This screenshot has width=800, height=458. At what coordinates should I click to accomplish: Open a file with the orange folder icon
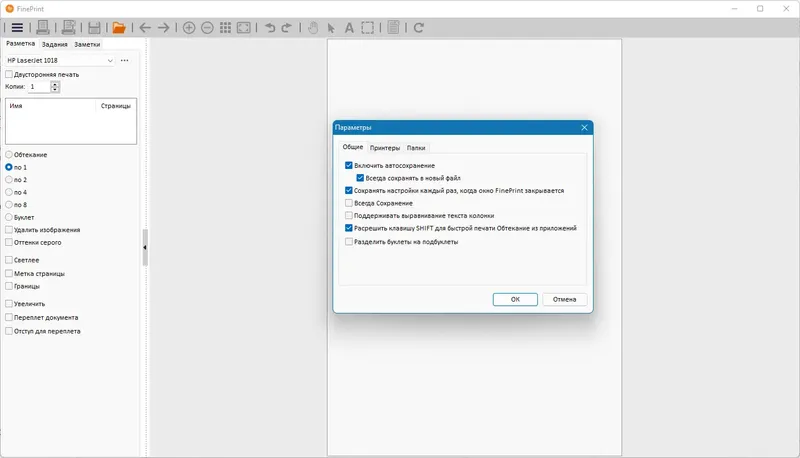[119, 28]
